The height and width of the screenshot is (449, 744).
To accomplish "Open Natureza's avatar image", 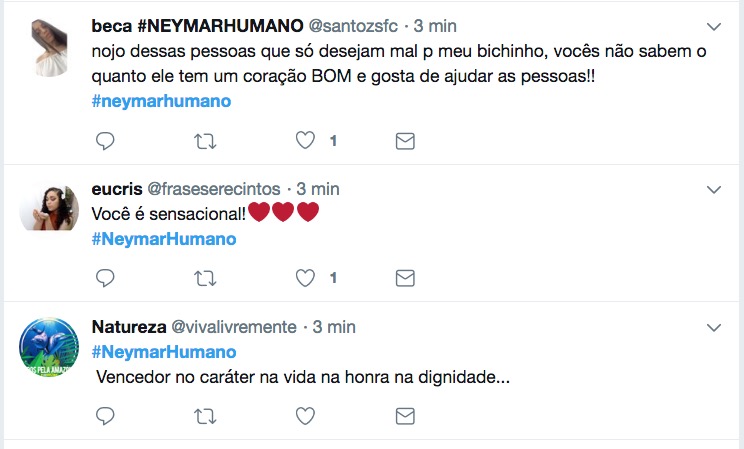I will (x=49, y=347).
